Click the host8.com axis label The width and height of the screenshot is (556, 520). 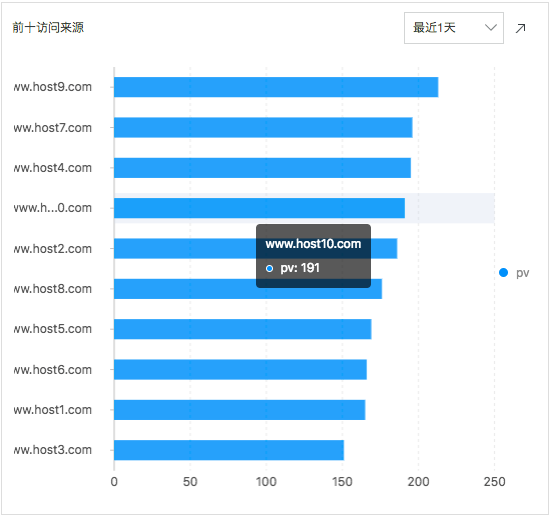[x=53, y=289]
